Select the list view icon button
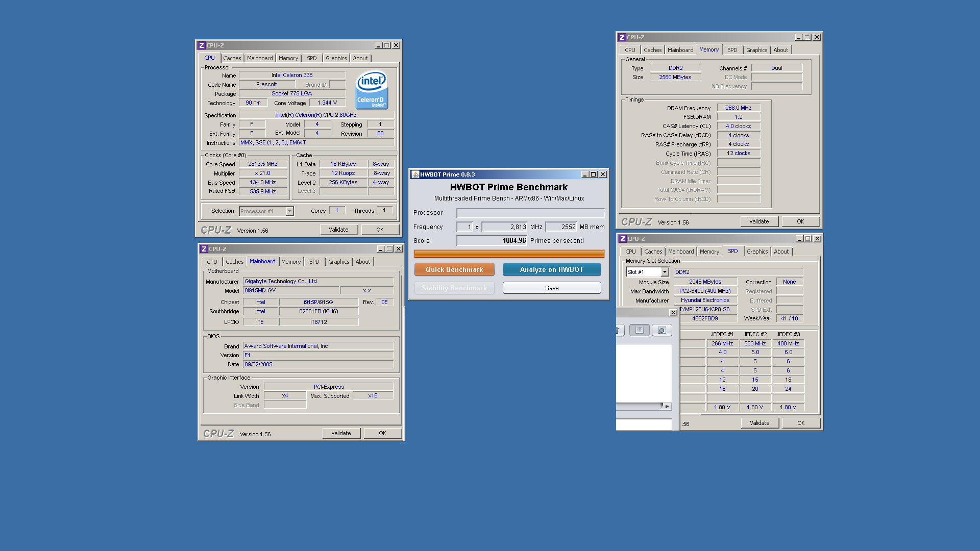This screenshot has height=551, width=980. pyautogui.click(x=640, y=330)
